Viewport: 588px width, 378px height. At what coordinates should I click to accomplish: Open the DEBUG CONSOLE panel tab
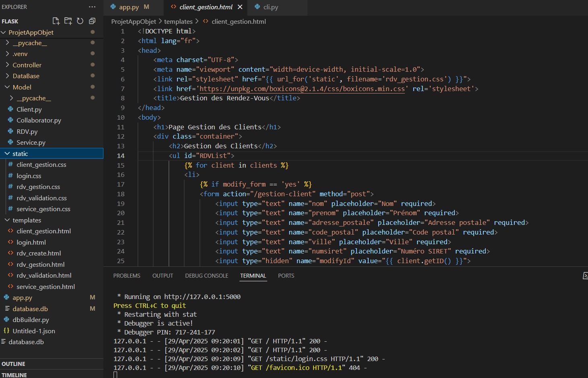[x=206, y=276]
